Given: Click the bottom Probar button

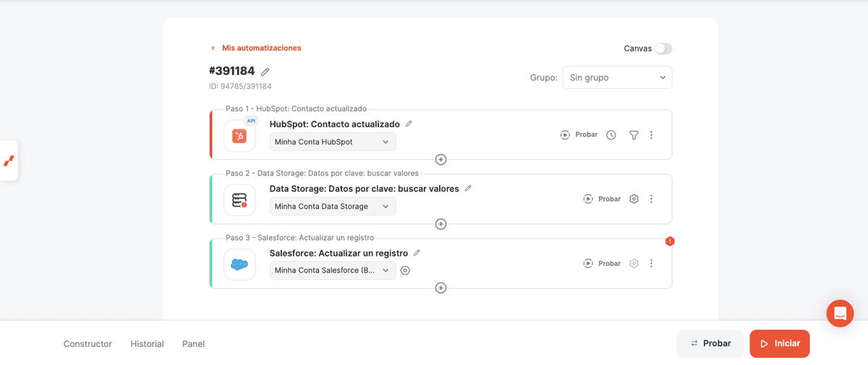Looking at the screenshot, I should click(710, 343).
